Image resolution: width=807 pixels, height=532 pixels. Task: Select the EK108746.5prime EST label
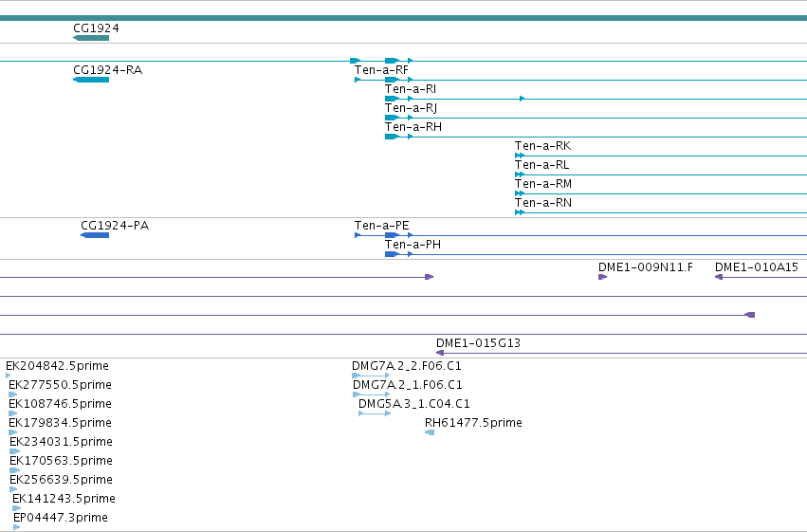pos(60,404)
